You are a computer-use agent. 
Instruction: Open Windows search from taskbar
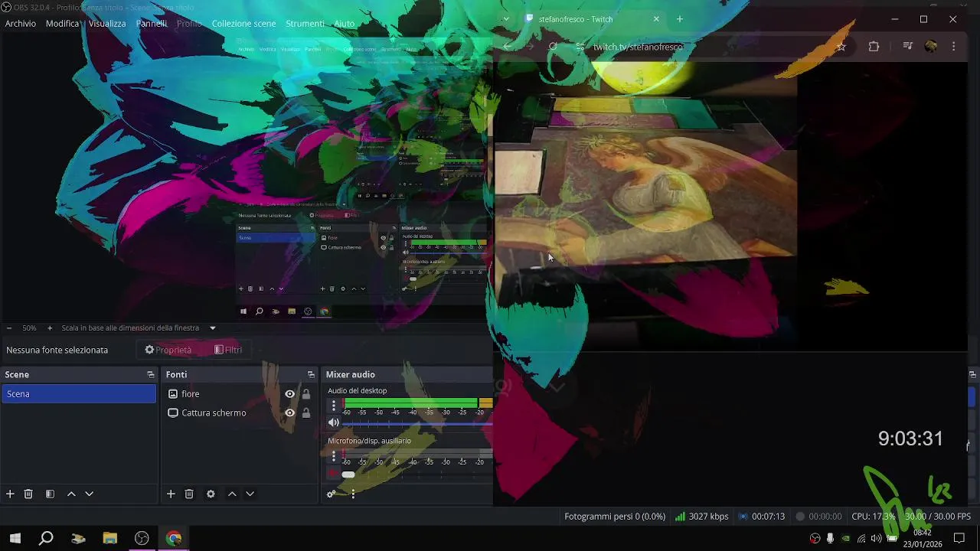(46, 539)
